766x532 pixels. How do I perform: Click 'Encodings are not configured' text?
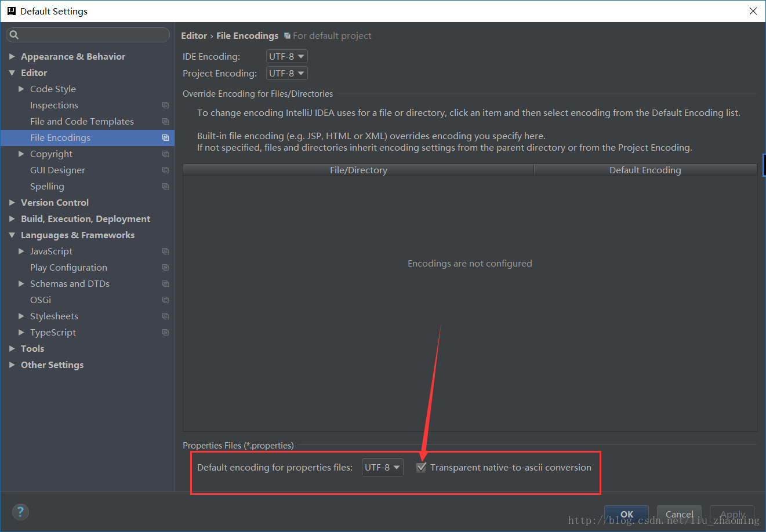point(470,263)
